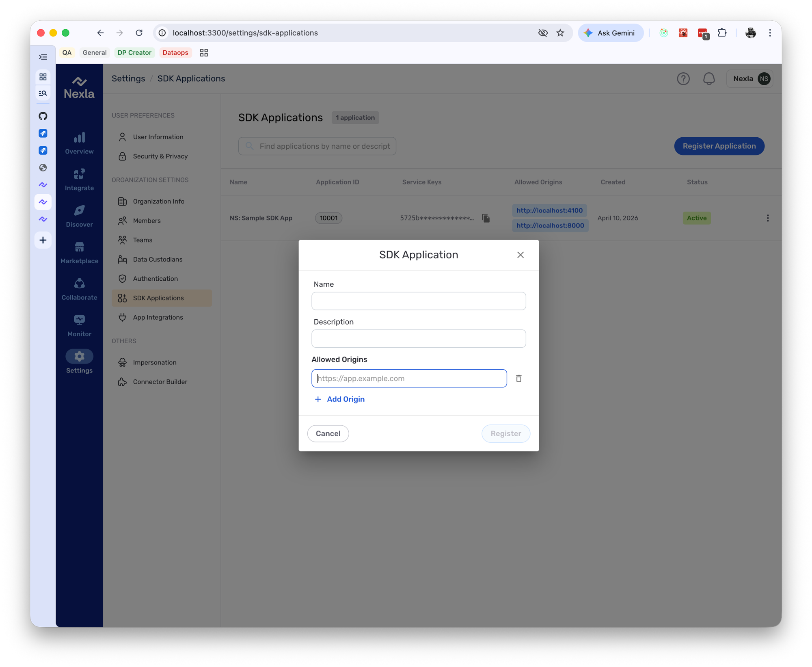Image resolution: width=812 pixels, height=667 pixels.
Task: Open the Collaborate section
Action: 79,288
